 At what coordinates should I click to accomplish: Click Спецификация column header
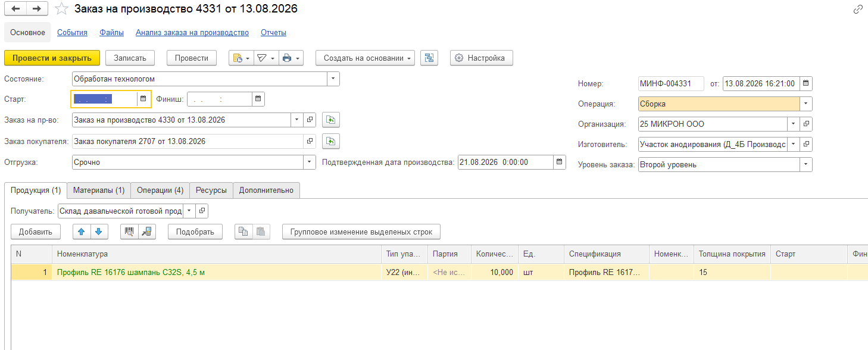607,254
